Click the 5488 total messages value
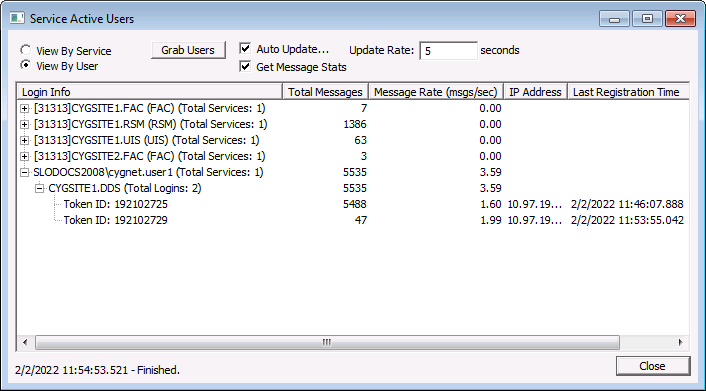This screenshot has height=391, width=706. 355,204
